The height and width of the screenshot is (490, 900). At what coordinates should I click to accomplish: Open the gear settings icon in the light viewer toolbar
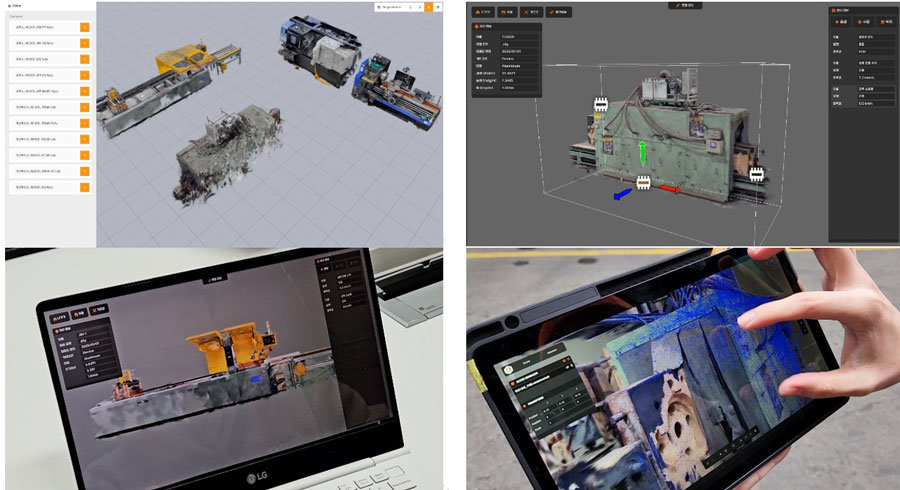[438, 7]
